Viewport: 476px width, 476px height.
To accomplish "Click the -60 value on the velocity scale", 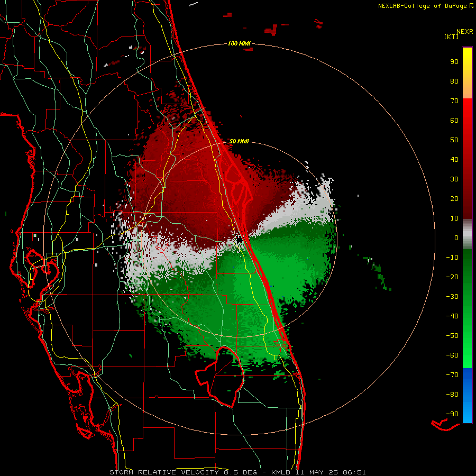I will [x=452, y=355].
